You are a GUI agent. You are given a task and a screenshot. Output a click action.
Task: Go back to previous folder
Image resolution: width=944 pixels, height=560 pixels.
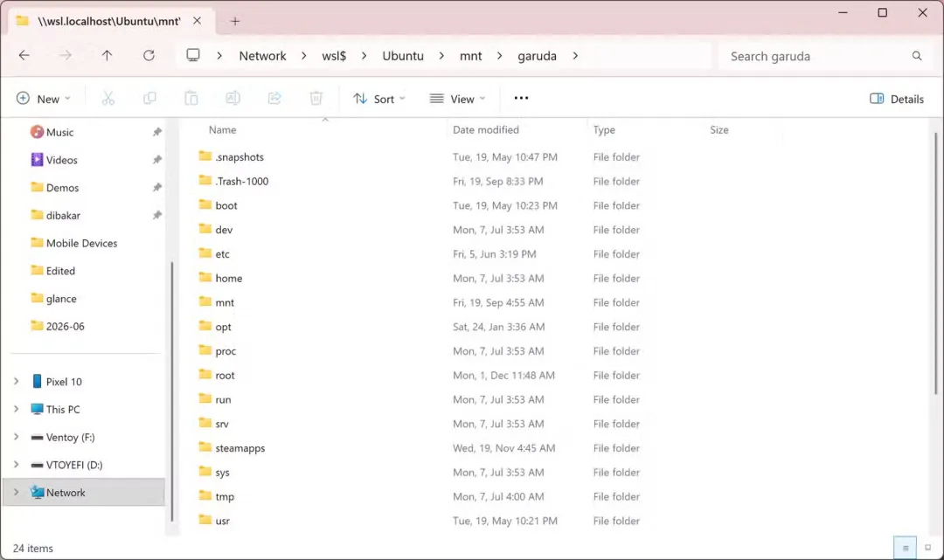pos(24,55)
